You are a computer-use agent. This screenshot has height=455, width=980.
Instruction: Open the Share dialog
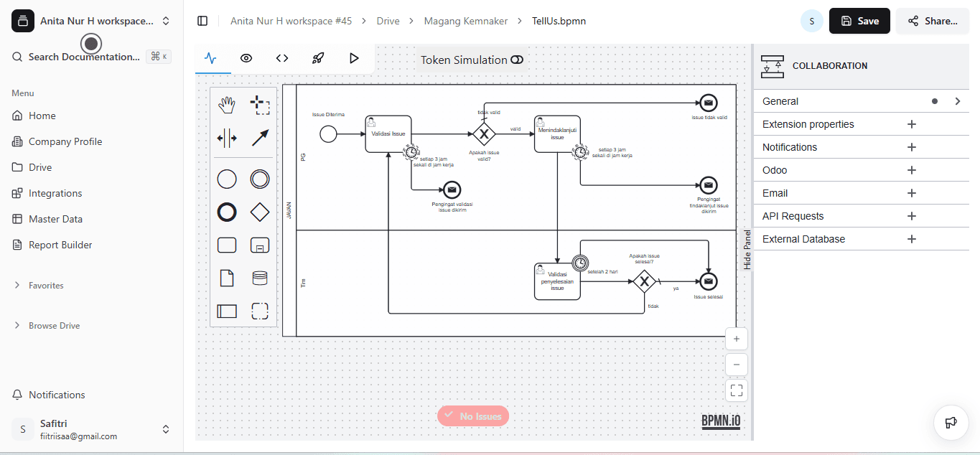pyautogui.click(x=933, y=21)
